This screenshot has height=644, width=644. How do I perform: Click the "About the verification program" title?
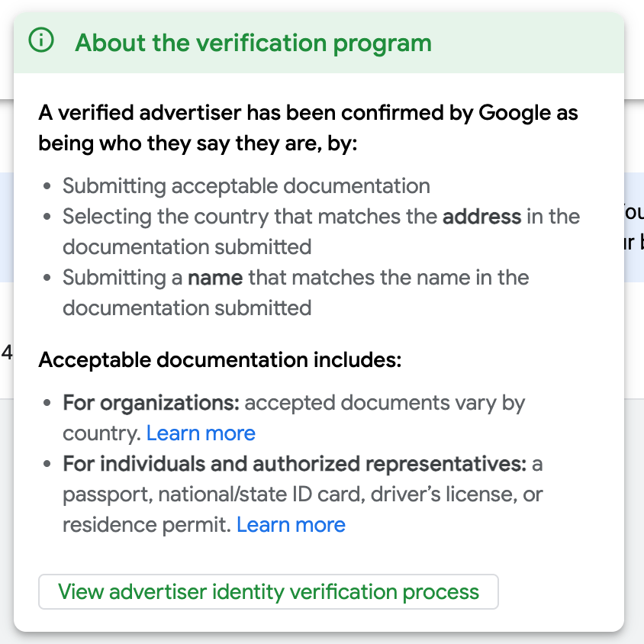[x=253, y=43]
